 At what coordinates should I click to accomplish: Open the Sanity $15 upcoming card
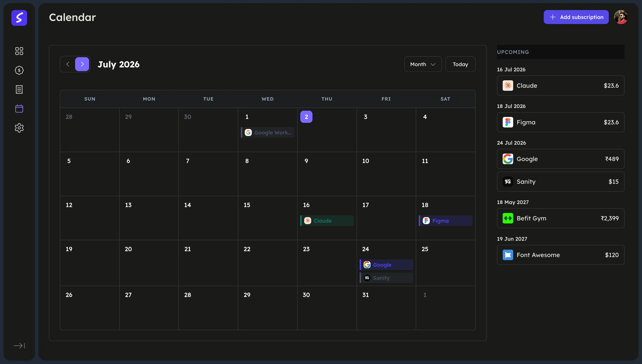(x=561, y=182)
